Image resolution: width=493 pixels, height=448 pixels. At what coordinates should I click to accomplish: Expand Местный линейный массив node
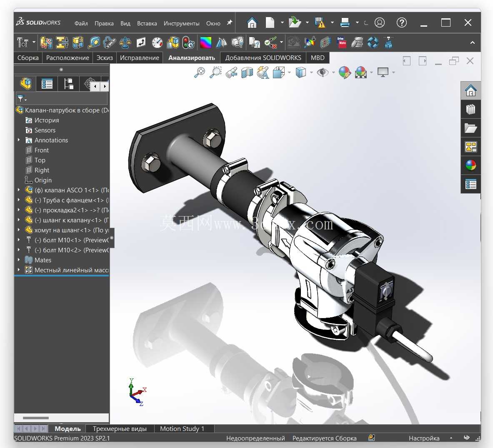click(19, 270)
